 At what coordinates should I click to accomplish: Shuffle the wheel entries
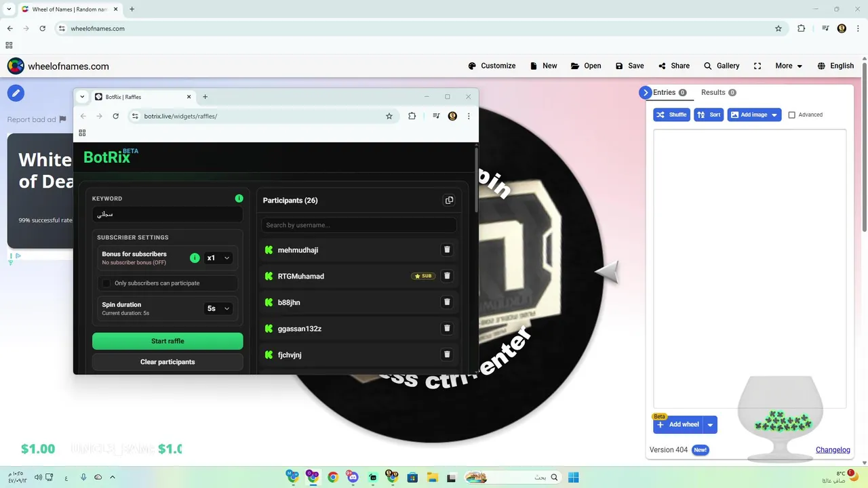(671, 115)
